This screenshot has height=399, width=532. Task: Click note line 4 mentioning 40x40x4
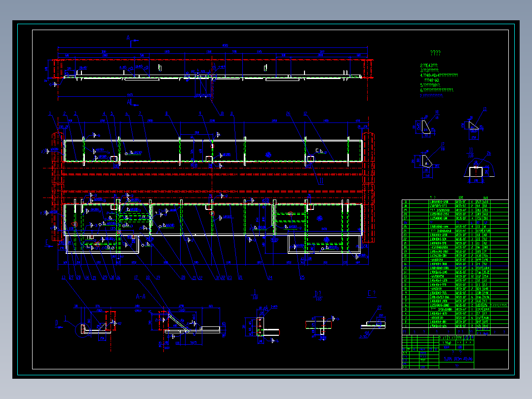click(439, 75)
